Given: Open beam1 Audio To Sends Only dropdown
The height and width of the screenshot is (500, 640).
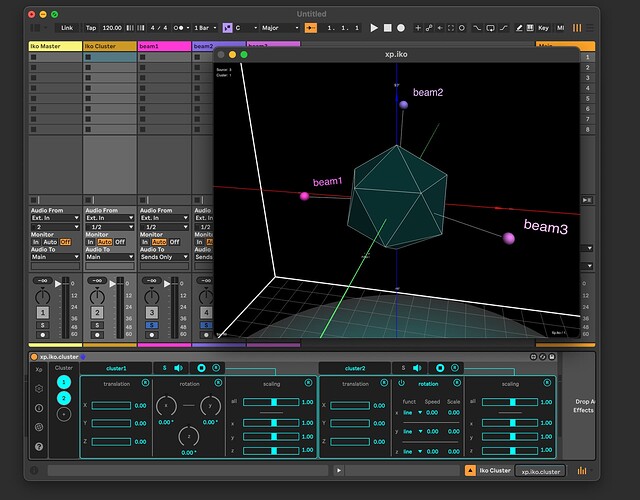Looking at the screenshot, I should click(162, 257).
